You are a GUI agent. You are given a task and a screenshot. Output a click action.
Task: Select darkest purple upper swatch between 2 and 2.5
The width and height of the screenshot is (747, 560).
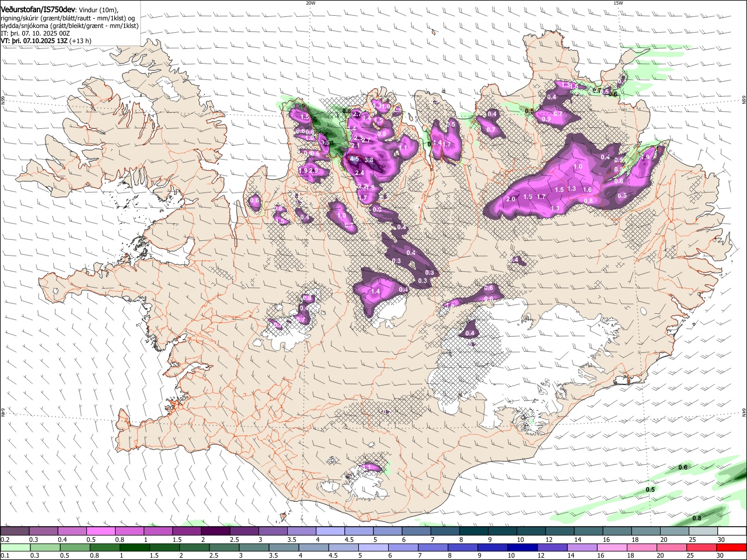[215, 531]
